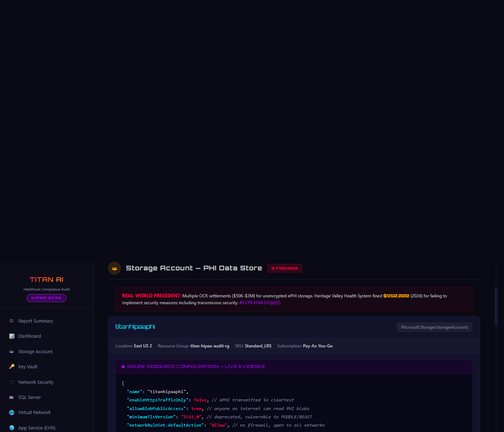Click the SQL Server icon in sidebar

pyautogui.click(x=12, y=397)
